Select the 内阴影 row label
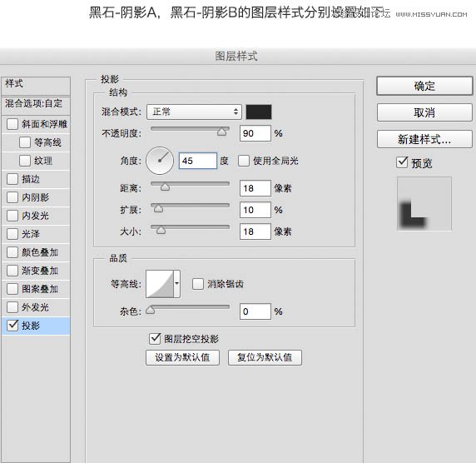The width and height of the screenshot is (476, 463). [35, 197]
